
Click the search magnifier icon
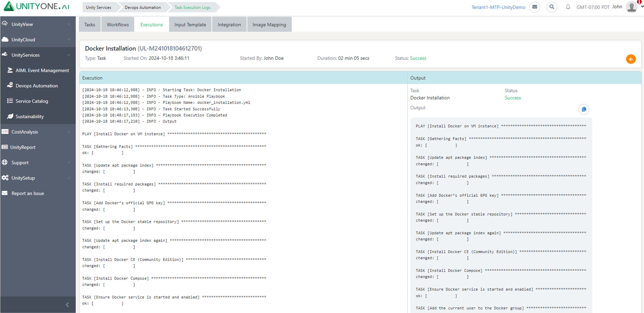coord(551,7)
